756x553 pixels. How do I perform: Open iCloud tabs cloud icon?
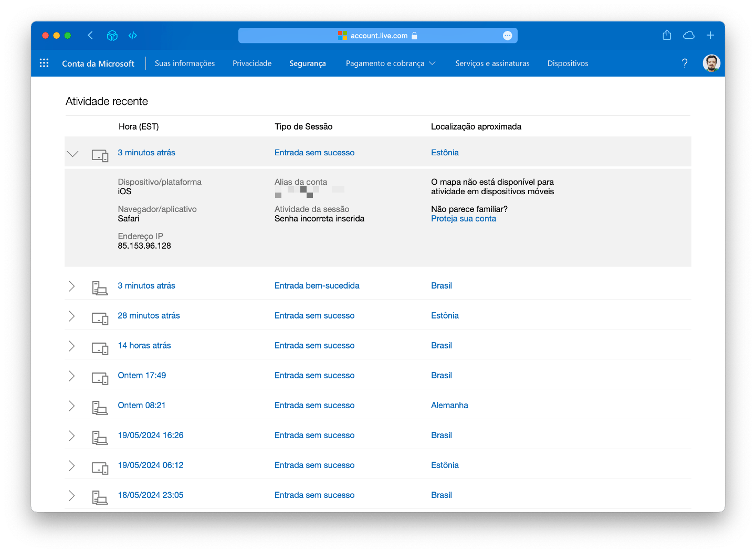688,35
